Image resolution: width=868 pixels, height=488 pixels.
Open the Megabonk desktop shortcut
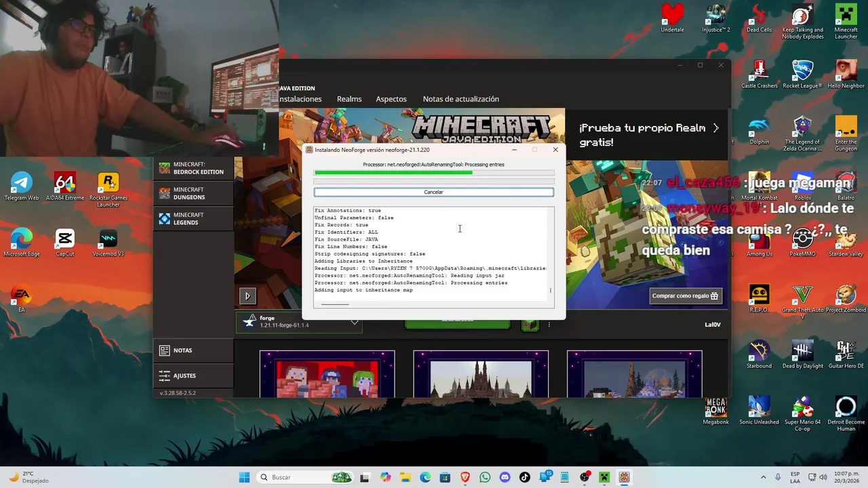coord(715,411)
